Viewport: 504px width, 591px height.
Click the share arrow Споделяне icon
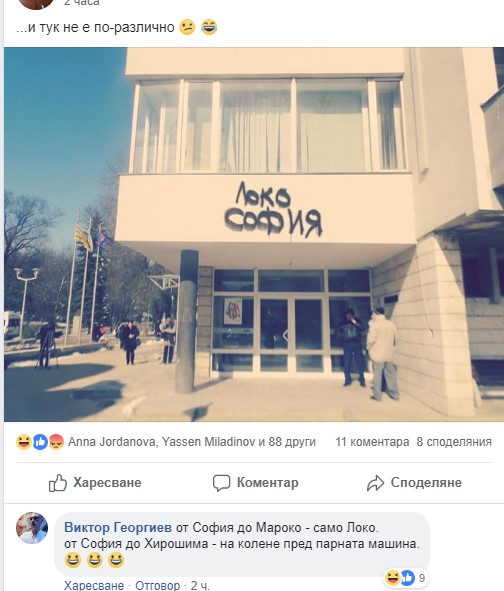tap(375, 483)
